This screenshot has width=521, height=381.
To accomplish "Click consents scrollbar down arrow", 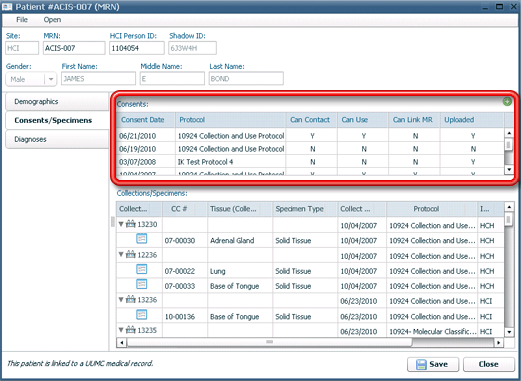I will click(x=509, y=169).
